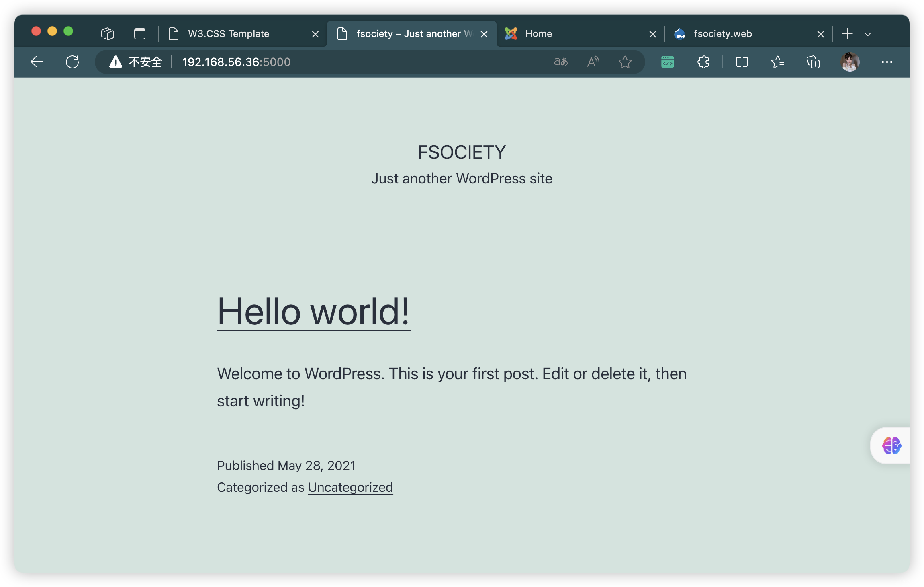This screenshot has width=924, height=587.
Task: Reload the page with the refresh icon
Action: point(72,62)
